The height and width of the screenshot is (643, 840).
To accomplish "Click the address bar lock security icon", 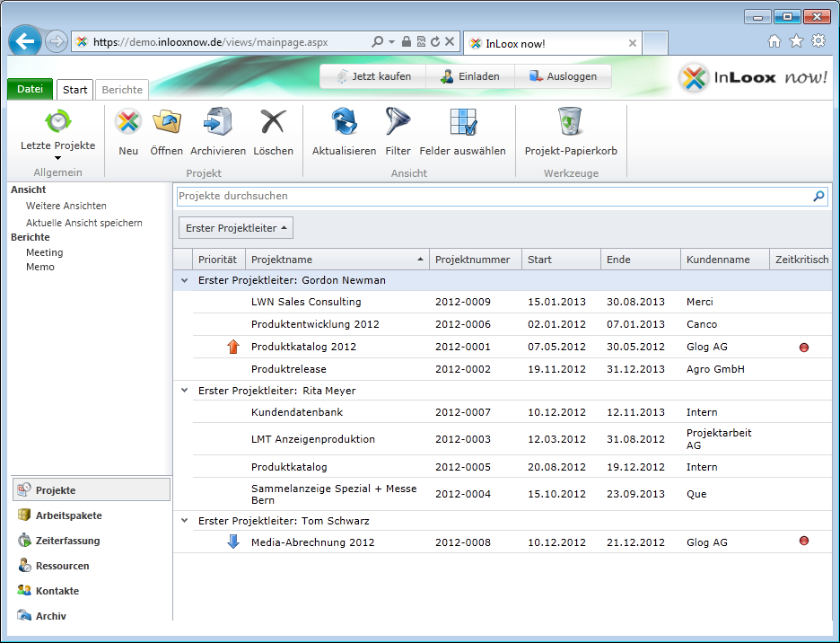I will pos(407,42).
